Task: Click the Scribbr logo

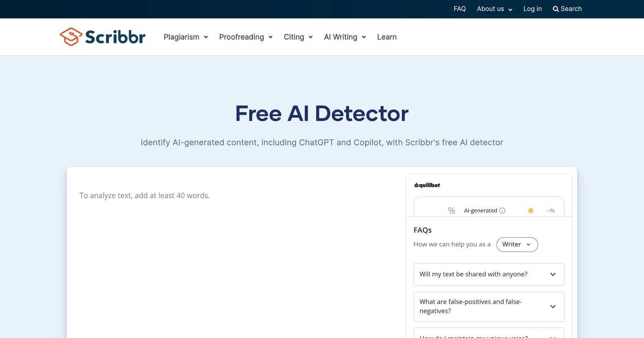Action: [103, 37]
